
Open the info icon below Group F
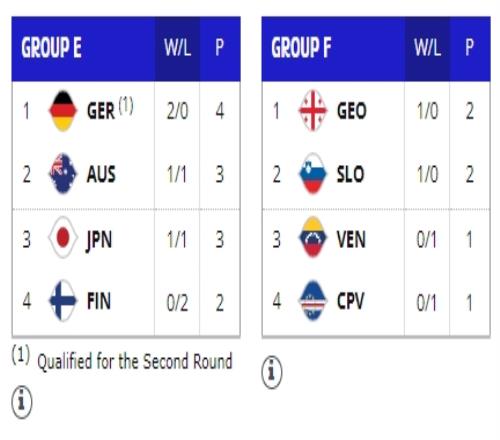(x=272, y=372)
